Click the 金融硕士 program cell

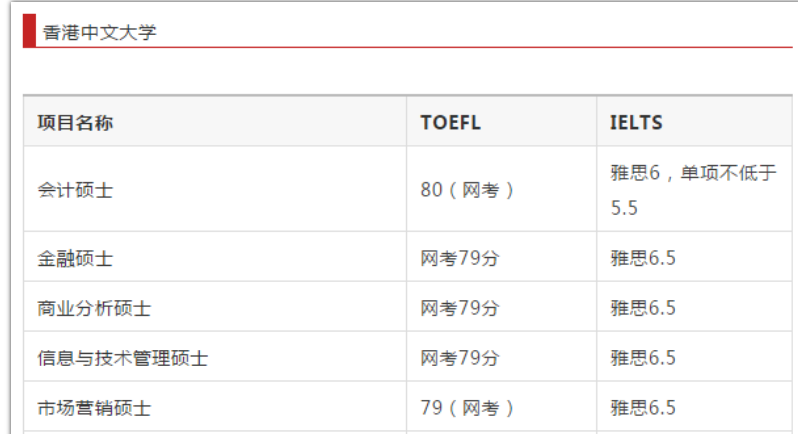click(215, 257)
